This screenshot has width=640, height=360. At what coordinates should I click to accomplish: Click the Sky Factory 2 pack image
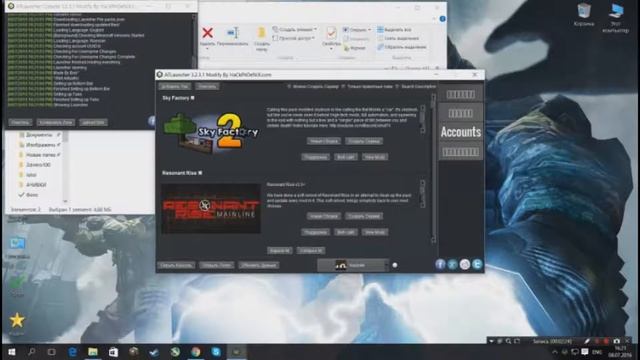[211, 133]
